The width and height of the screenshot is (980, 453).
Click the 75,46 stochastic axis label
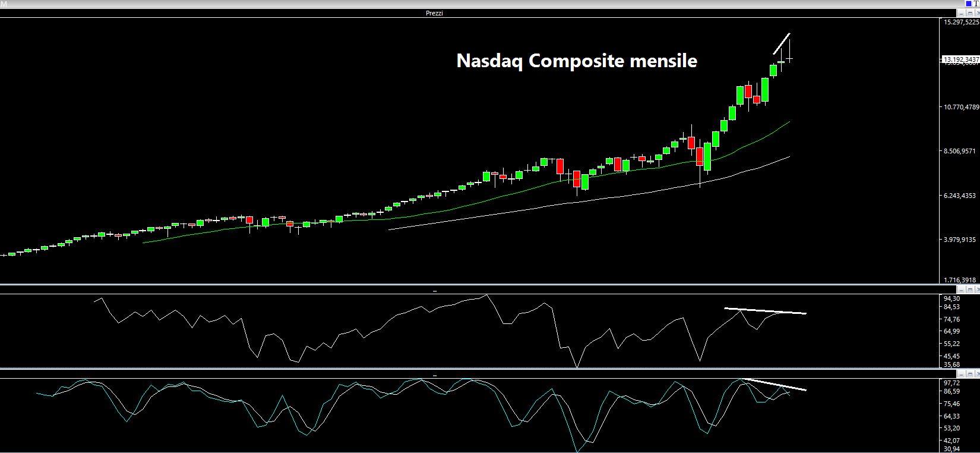coord(951,404)
